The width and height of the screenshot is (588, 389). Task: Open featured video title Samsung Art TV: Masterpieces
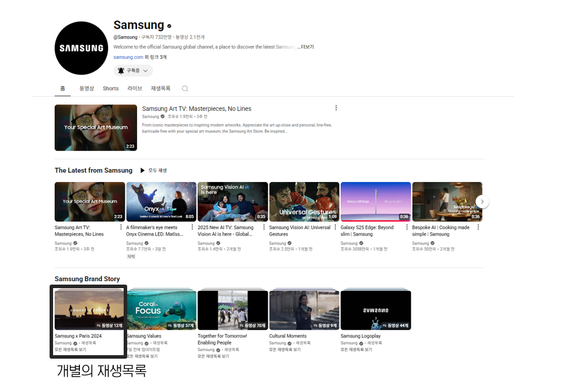tap(197, 108)
